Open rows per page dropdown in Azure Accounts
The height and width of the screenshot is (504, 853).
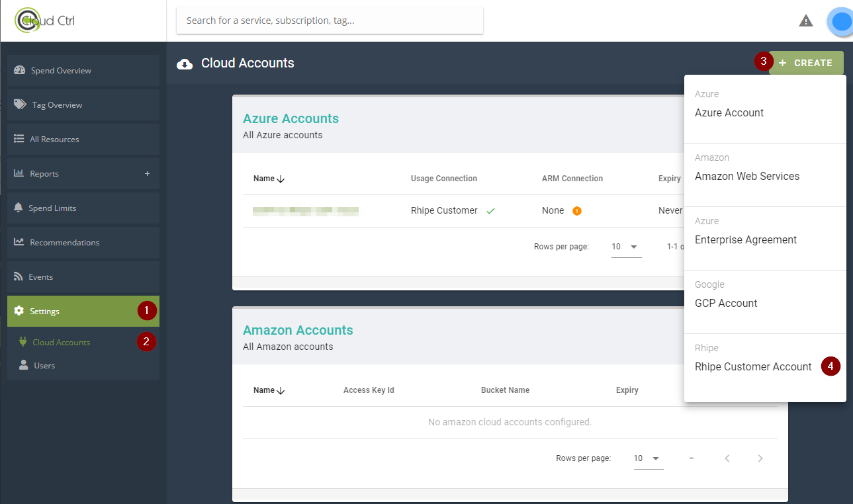tap(625, 247)
